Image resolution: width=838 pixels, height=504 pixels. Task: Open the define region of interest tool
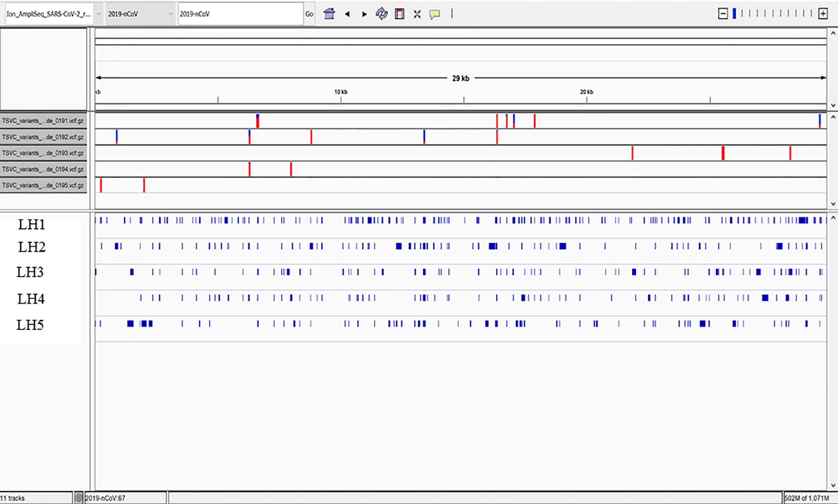click(399, 14)
